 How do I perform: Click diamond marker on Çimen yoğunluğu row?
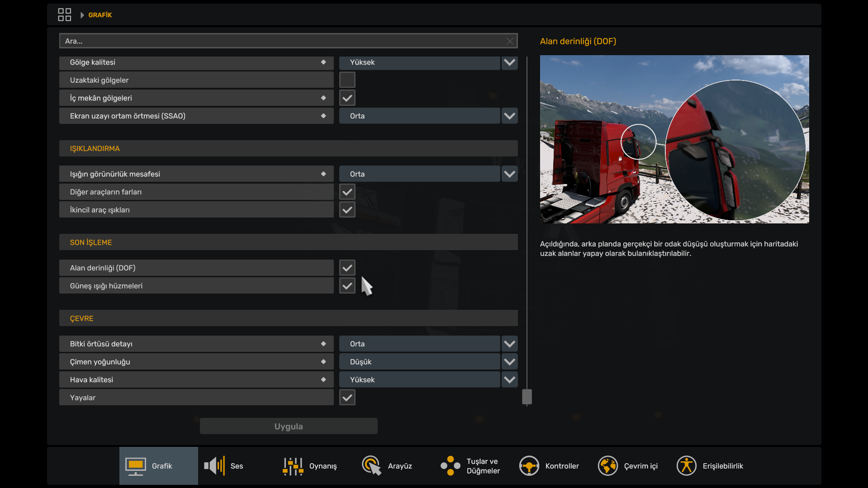[323, 362]
